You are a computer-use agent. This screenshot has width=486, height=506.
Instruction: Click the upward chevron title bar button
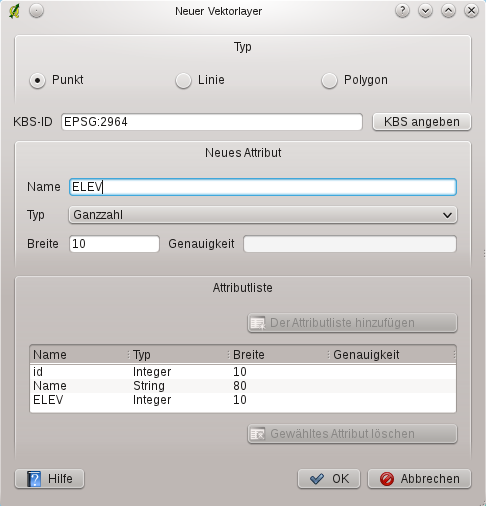[448, 11]
